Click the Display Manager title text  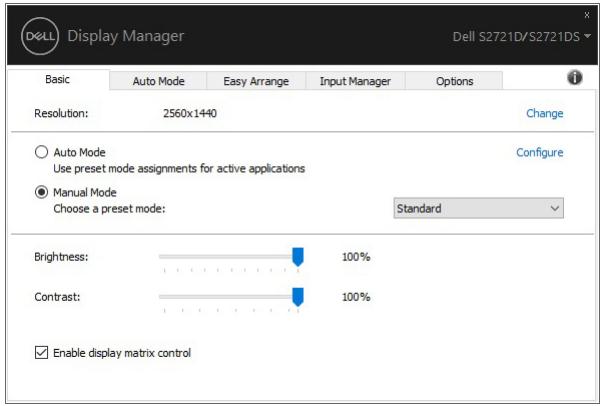(126, 36)
